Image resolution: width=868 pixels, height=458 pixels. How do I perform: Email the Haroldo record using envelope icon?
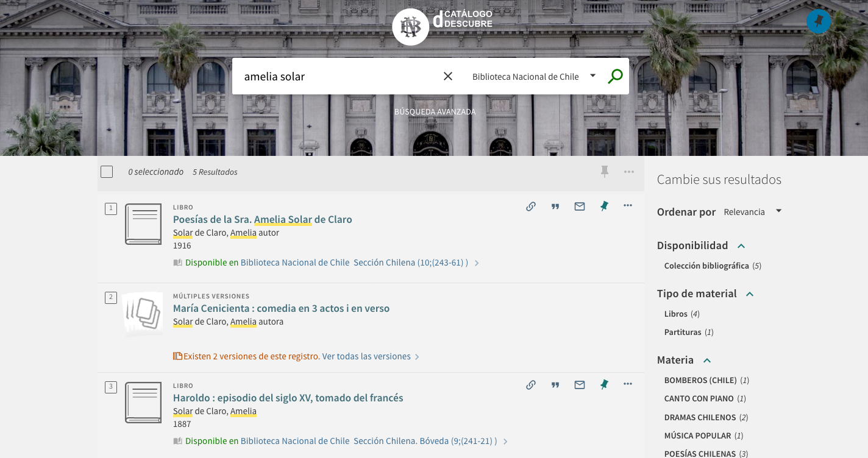point(580,385)
